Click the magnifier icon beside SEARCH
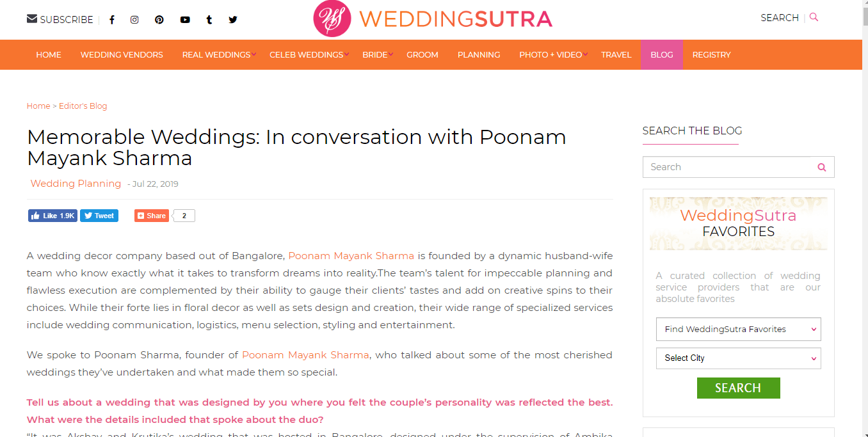 click(814, 17)
